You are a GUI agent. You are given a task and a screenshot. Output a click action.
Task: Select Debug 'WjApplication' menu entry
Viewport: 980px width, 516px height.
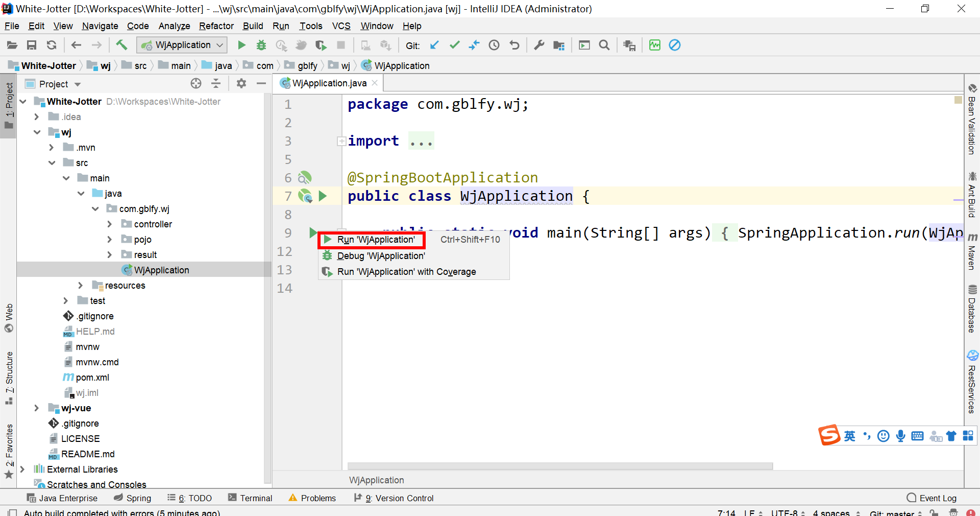pos(413,256)
